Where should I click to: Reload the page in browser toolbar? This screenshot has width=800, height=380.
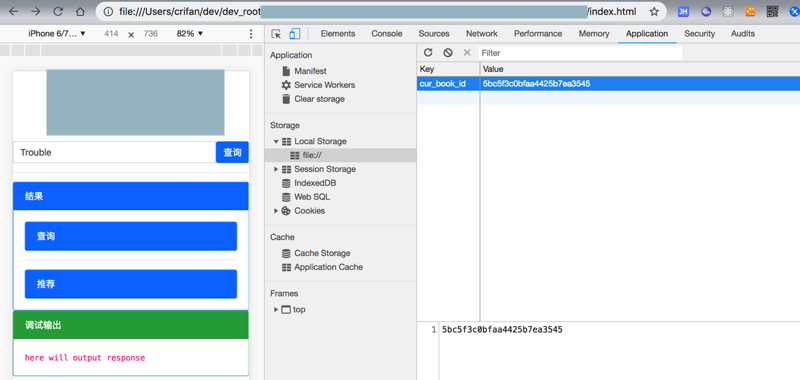point(58,11)
